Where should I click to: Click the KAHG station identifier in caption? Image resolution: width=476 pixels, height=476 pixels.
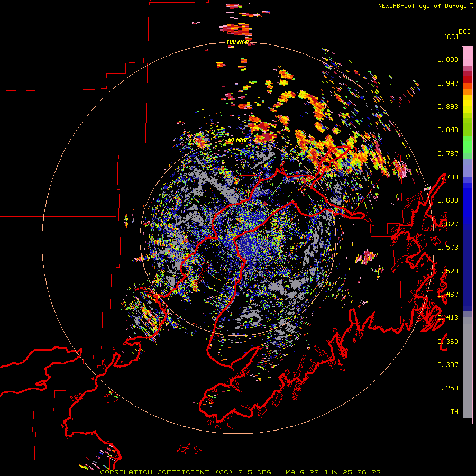[295, 472]
